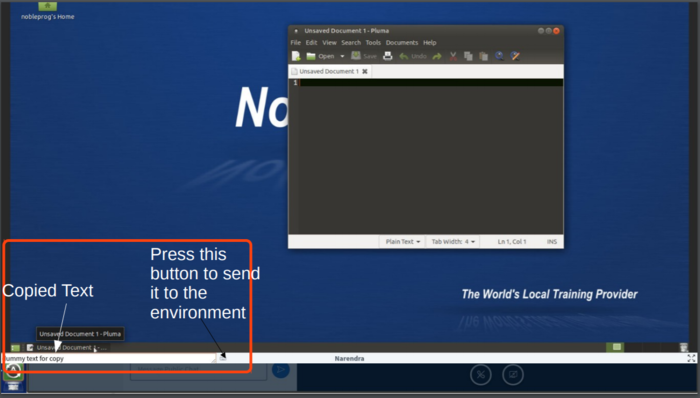This screenshot has width=700, height=398.
Task: Click the Pluma title bar app icon
Action: click(296, 31)
